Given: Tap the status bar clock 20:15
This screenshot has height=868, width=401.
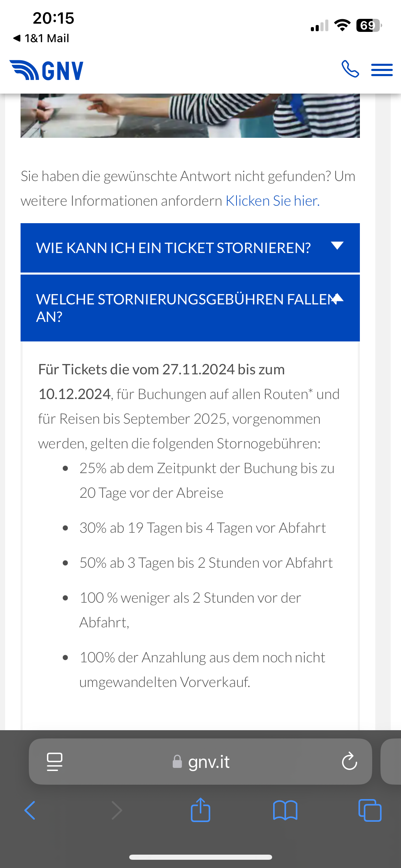Looking at the screenshot, I should [x=53, y=18].
